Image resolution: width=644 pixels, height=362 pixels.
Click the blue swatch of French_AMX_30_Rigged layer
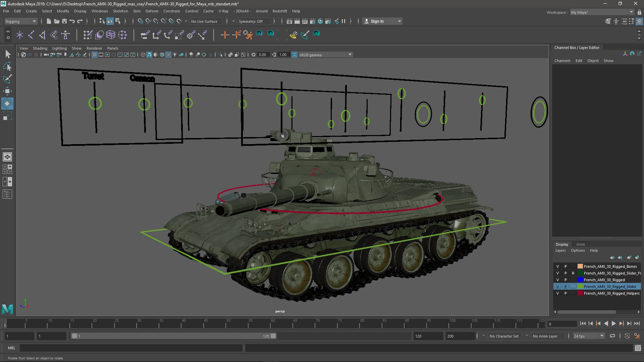click(x=580, y=280)
